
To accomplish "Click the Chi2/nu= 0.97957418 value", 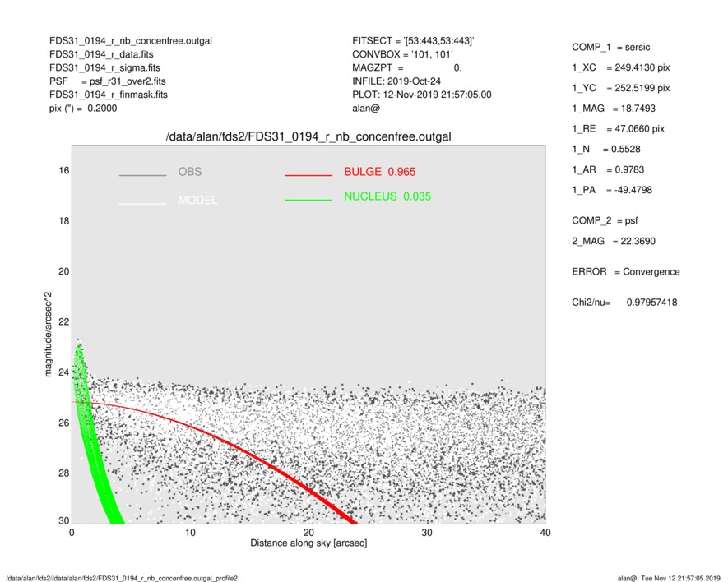I will click(624, 303).
